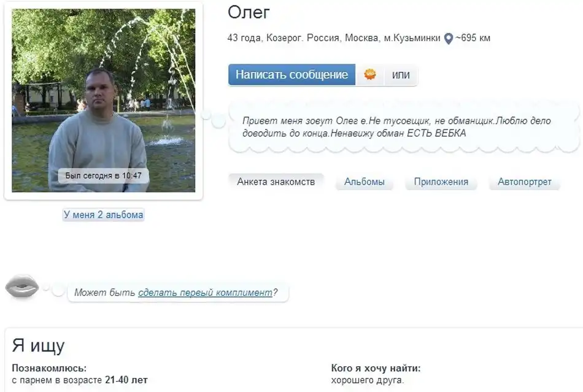Click the хорошего друга text
The height and width of the screenshot is (392, 583).
pyautogui.click(x=368, y=380)
